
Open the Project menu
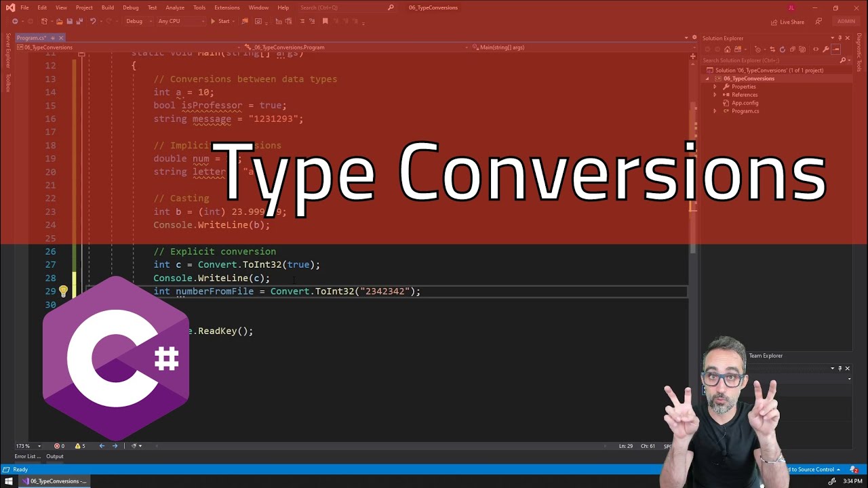tap(84, 7)
